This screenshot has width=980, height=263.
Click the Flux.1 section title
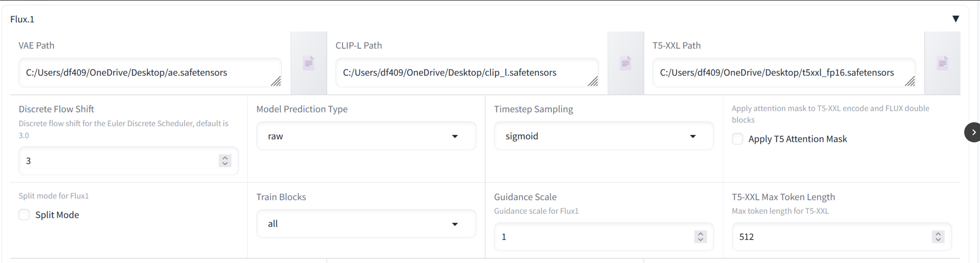click(x=22, y=19)
